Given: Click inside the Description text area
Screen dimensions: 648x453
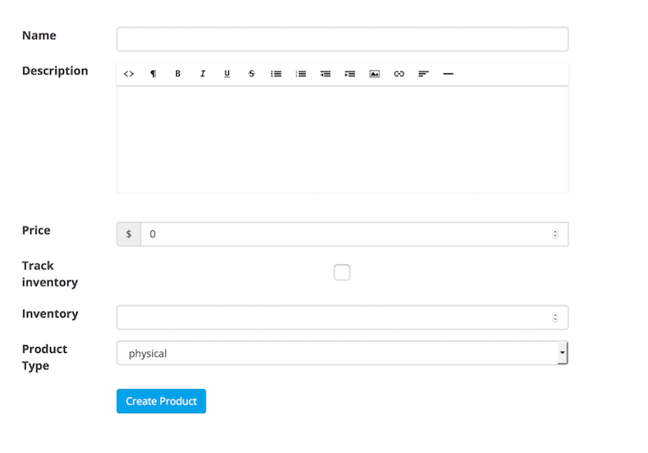Looking at the screenshot, I should (342, 139).
